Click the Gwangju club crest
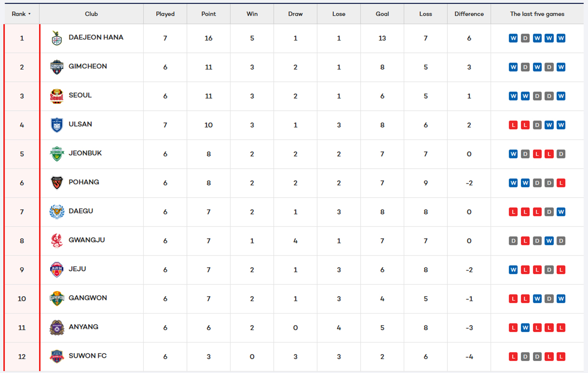Screen dimensions: 588x373 [57, 241]
